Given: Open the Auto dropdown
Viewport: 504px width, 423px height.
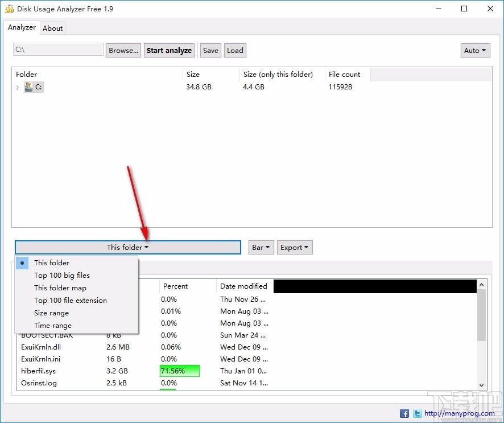Looking at the screenshot, I should (x=475, y=50).
